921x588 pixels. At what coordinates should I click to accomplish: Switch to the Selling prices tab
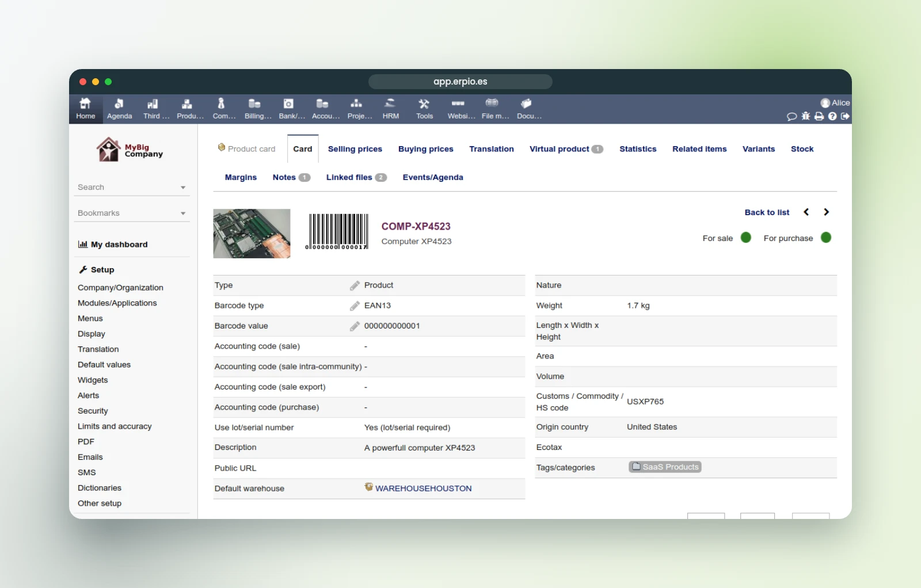tap(355, 149)
